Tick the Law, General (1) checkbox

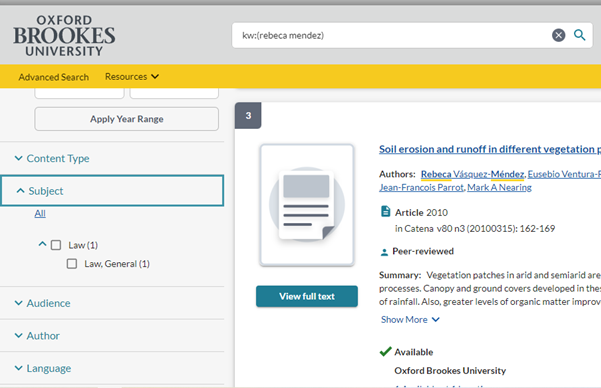(72, 264)
